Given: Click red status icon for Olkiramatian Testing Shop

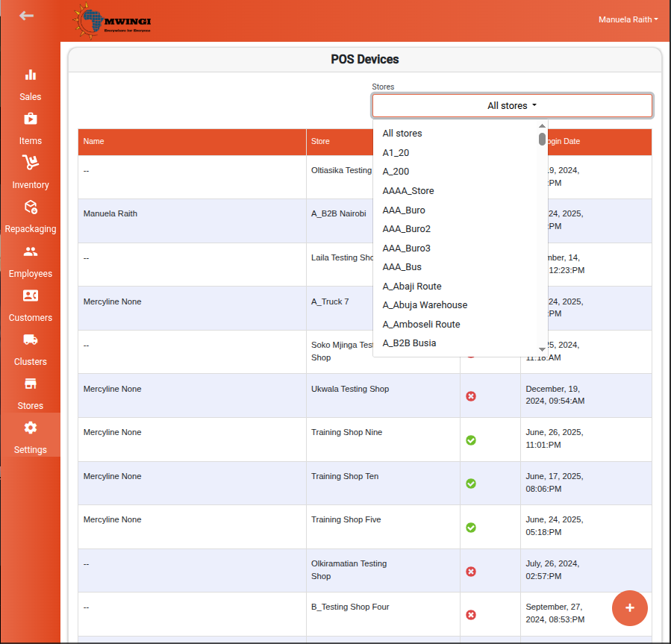Looking at the screenshot, I should pyautogui.click(x=471, y=572).
